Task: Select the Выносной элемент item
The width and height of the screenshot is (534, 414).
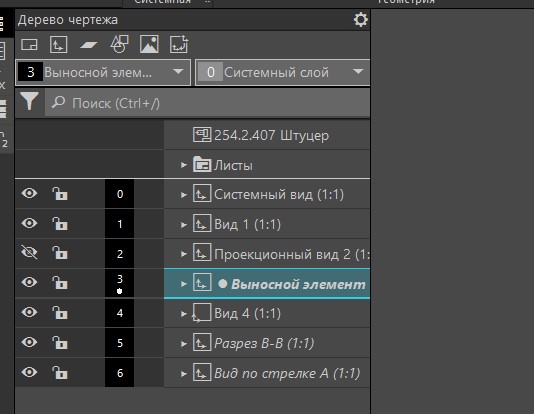Action: pyautogui.click(x=298, y=284)
